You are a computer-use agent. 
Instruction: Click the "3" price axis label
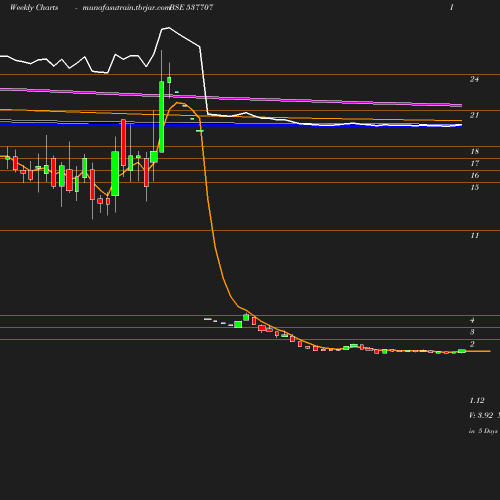[472, 332]
